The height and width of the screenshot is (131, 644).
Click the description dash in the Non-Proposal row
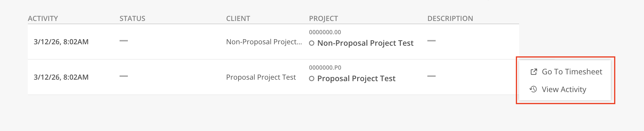[432, 41]
